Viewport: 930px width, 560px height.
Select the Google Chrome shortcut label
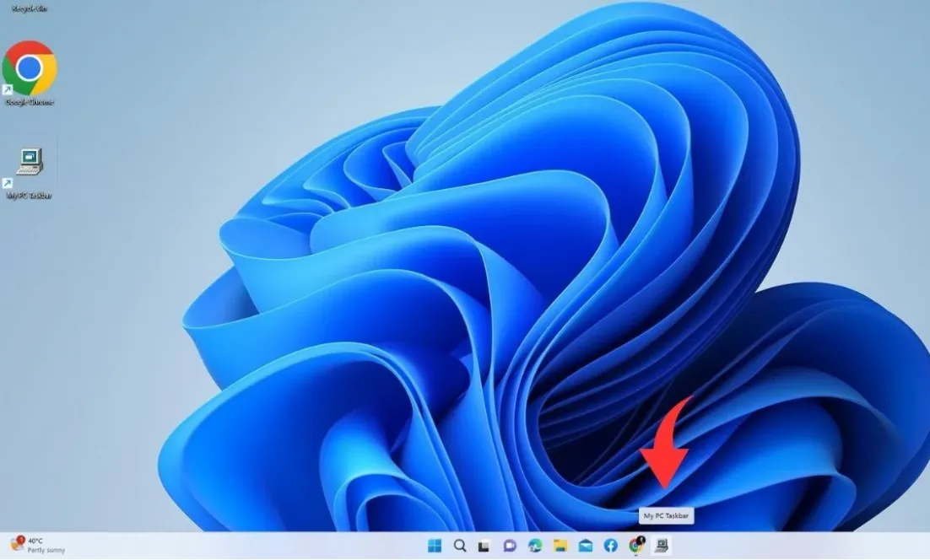30,101
